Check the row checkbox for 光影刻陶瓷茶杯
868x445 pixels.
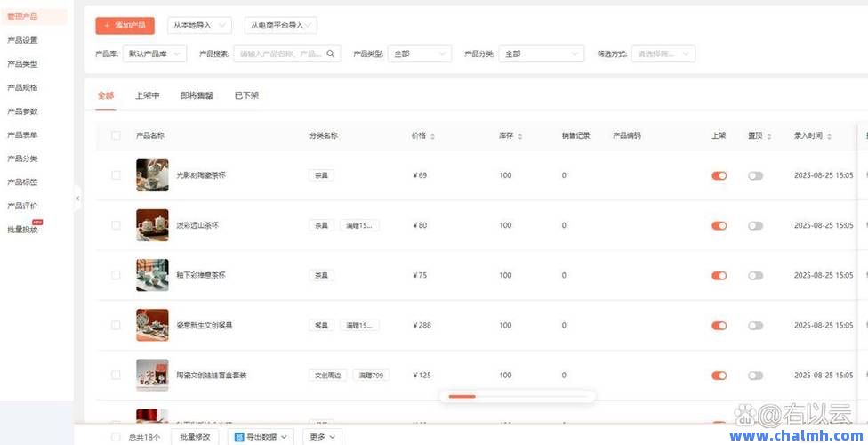click(x=116, y=175)
